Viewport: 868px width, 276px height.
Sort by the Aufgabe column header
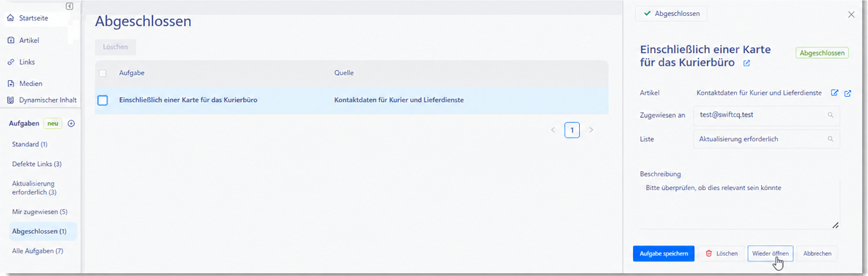pos(132,73)
